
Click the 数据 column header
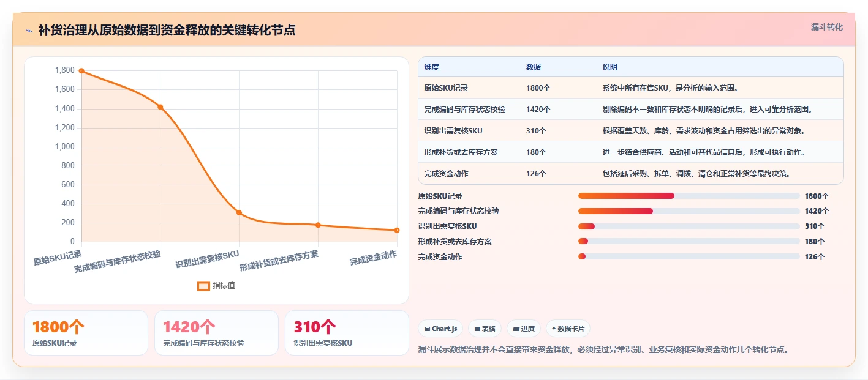[x=558, y=67]
